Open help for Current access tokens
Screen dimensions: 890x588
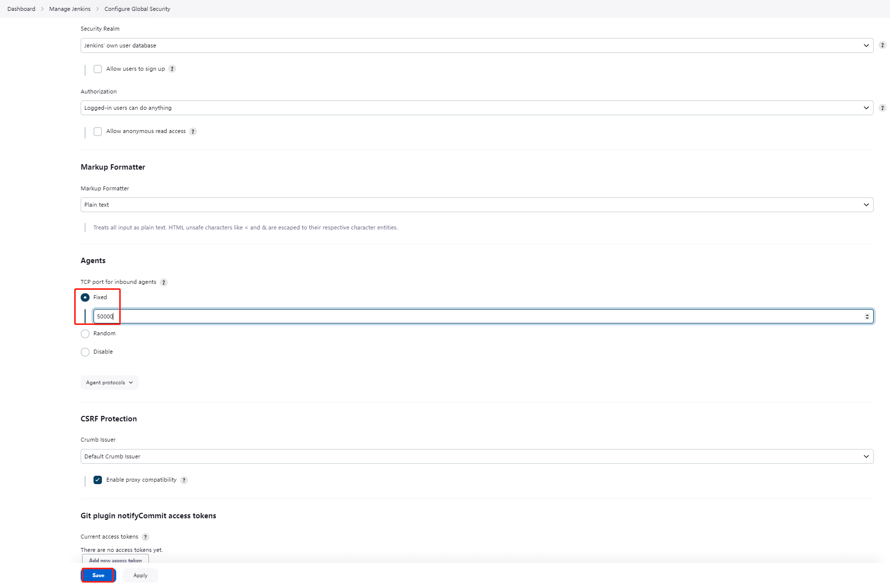coord(145,537)
